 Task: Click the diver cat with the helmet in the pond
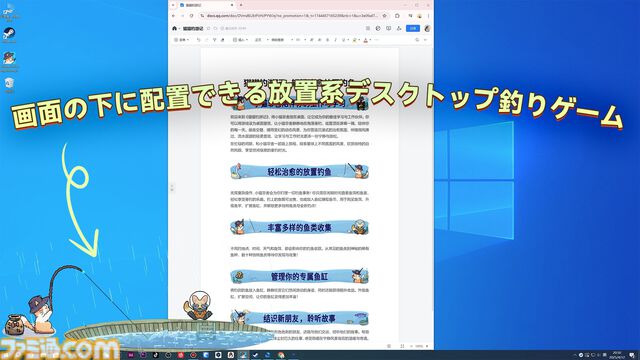(199, 306)
